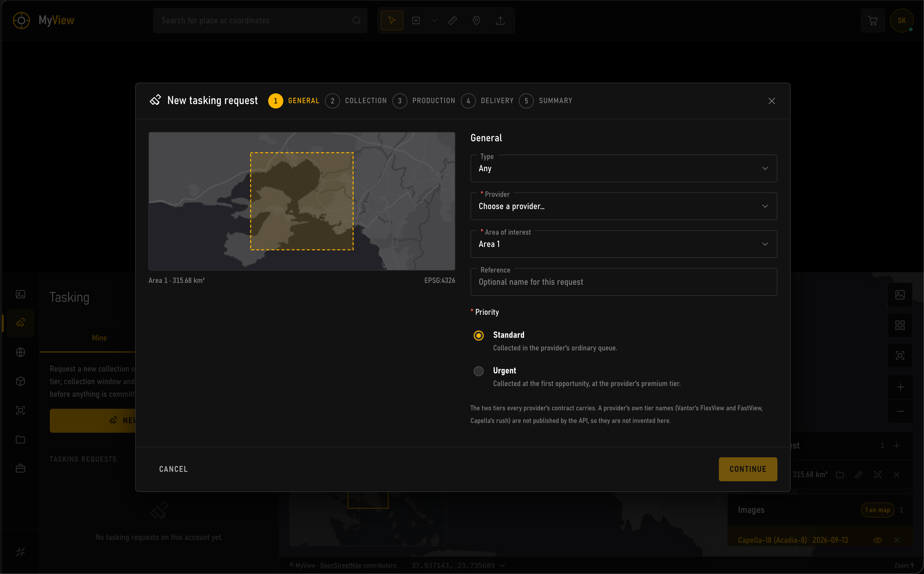
Task: Click the 1 on map badge
Action: 877,510
